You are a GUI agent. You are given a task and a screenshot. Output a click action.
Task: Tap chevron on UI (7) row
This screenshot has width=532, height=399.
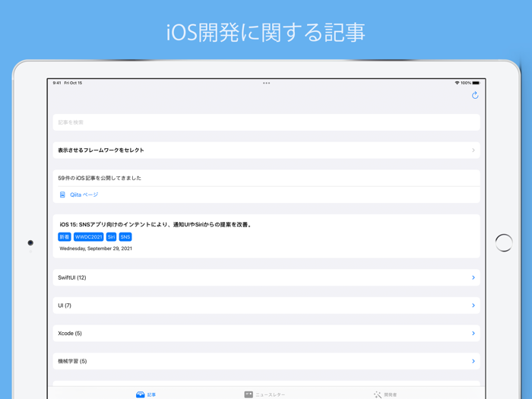pos(473,306)
